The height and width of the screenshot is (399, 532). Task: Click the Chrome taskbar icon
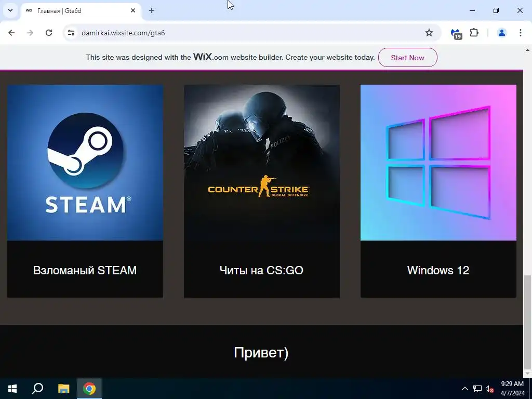tap(89, 389)
